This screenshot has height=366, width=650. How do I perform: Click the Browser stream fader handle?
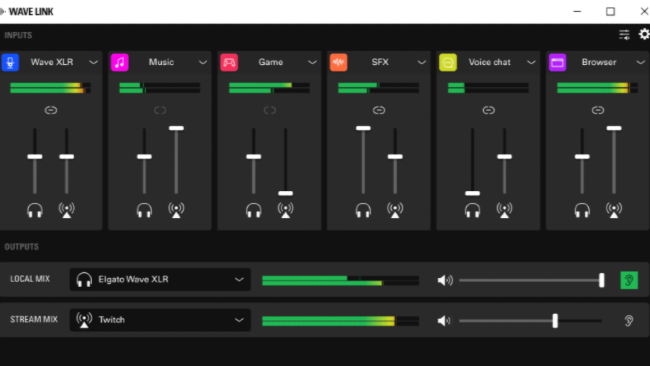pos(614,128)
